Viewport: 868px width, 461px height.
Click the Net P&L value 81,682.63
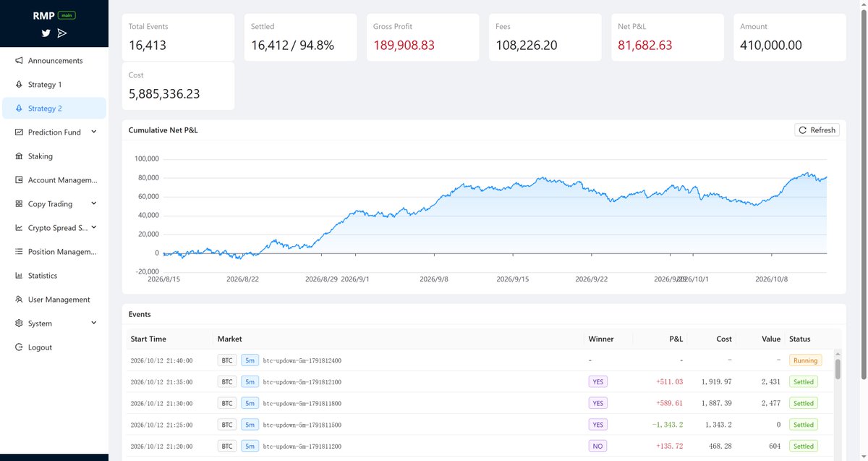[645, 46]
